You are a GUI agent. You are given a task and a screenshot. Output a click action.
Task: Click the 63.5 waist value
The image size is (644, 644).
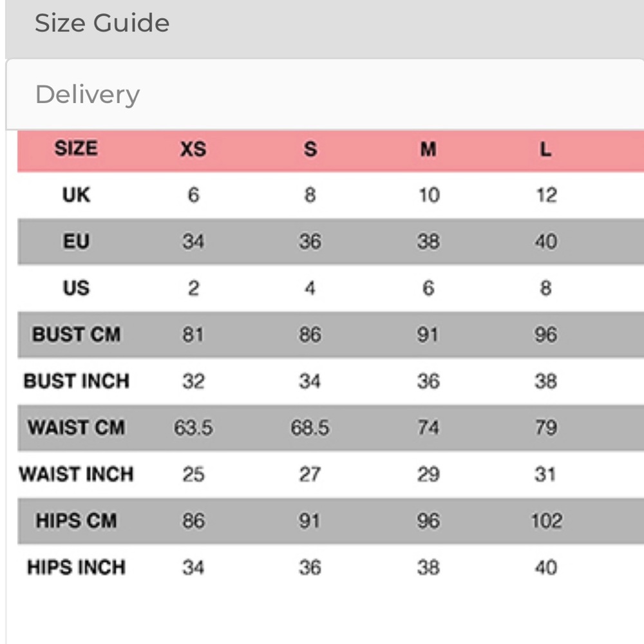[x=193, y=428]
